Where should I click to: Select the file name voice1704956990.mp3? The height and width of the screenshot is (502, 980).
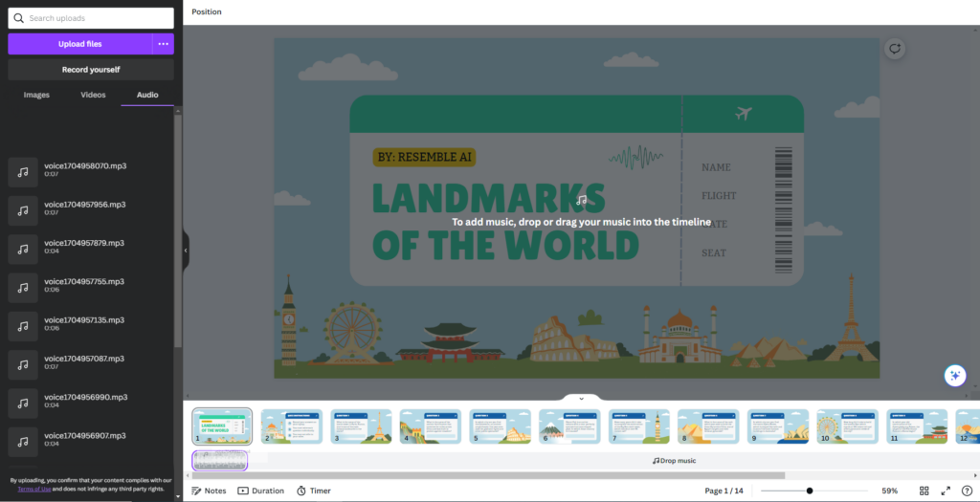click(85, 397)
